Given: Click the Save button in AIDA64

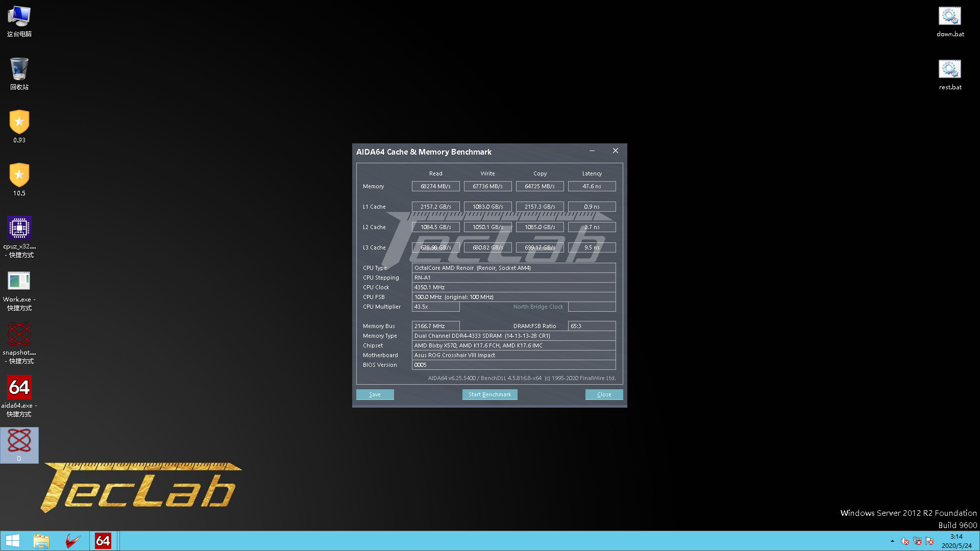Looking at the screenshot, I should (375, 394).
